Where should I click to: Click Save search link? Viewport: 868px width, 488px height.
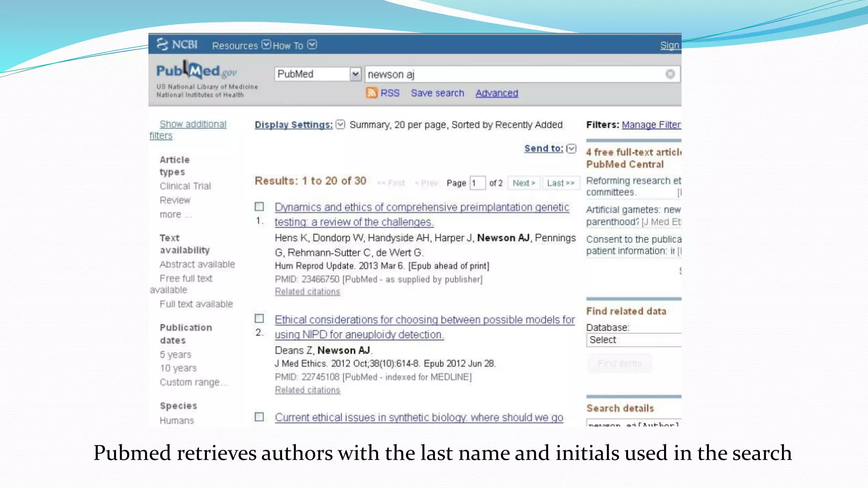click(437, 93)
